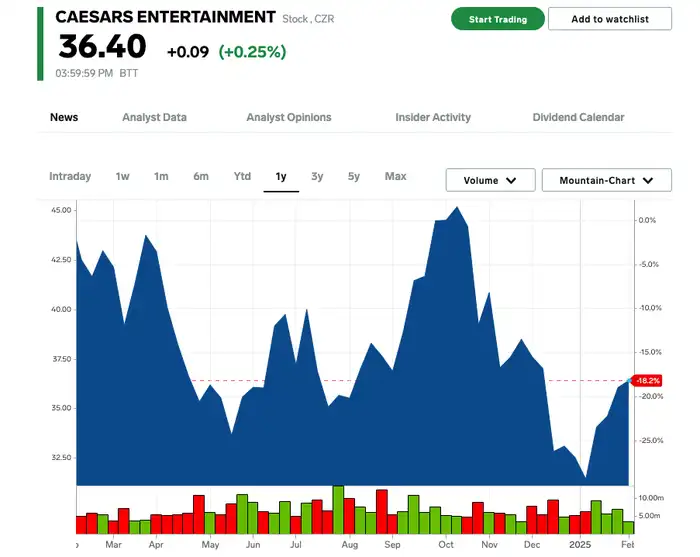Switch to Analyst Data tab
The width and height of the screenshot is (700, 557).
(154, 117)
